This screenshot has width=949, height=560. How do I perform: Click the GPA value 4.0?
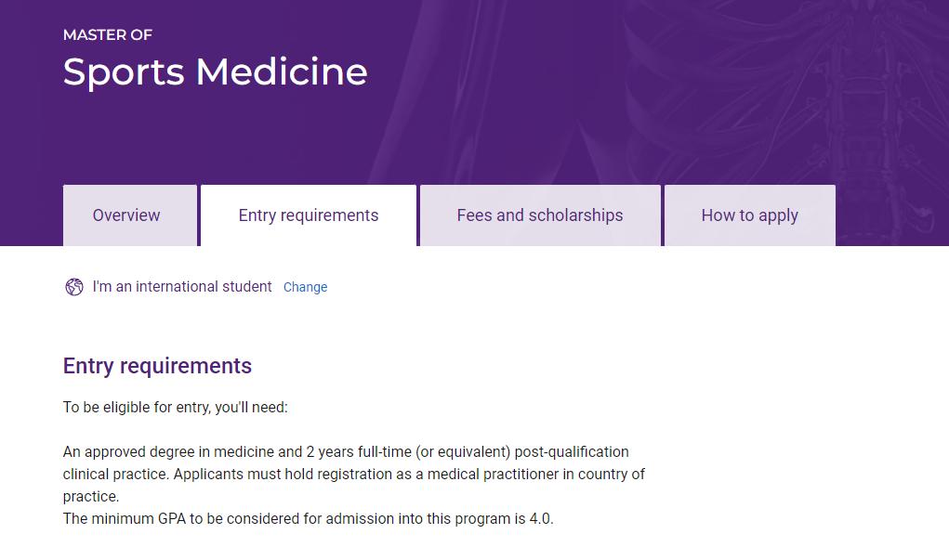point(540,519)
